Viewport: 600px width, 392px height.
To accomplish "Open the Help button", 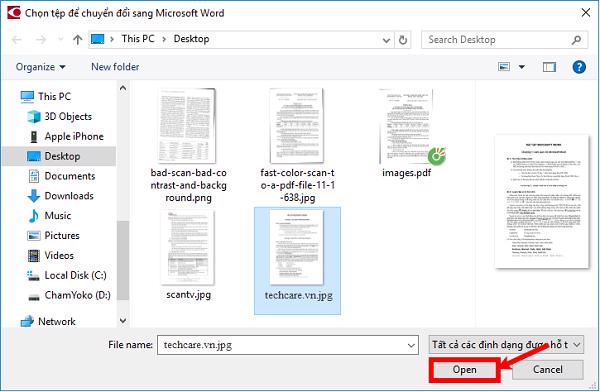I will point(579,67).
